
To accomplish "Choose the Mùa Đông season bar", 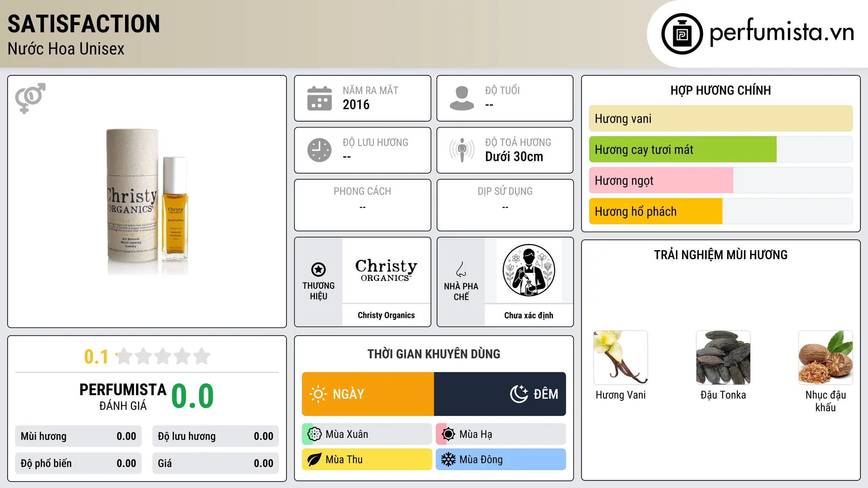I will click(501, 460).
